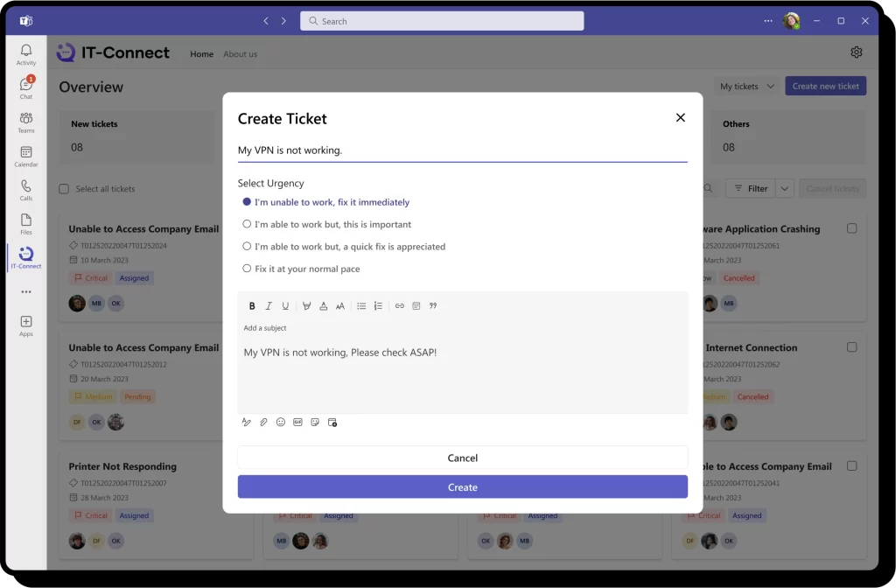
Task: Insert a link in the description
Action: [400, 306]
